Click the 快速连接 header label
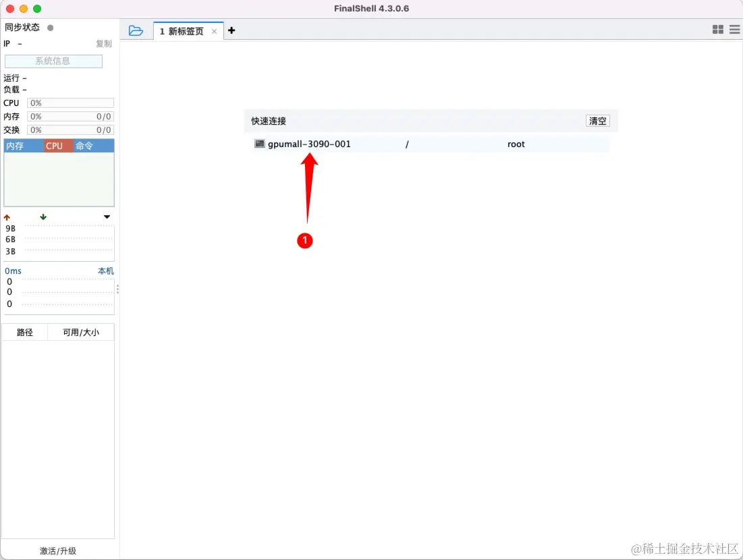Viewport: 743px width, 560px height. coord(269,121)
